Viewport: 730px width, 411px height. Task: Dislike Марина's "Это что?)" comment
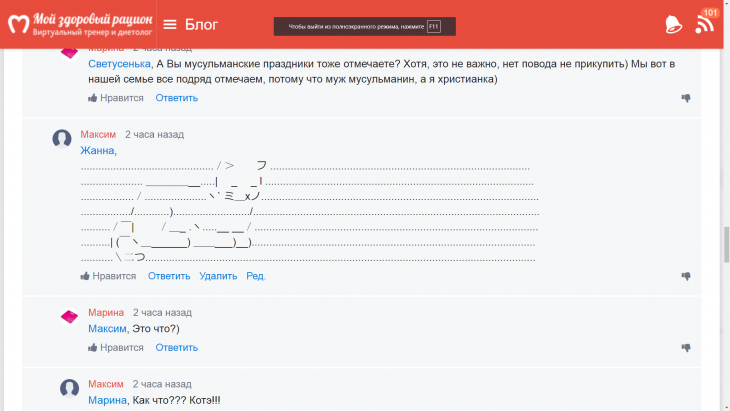coord(686,348)
